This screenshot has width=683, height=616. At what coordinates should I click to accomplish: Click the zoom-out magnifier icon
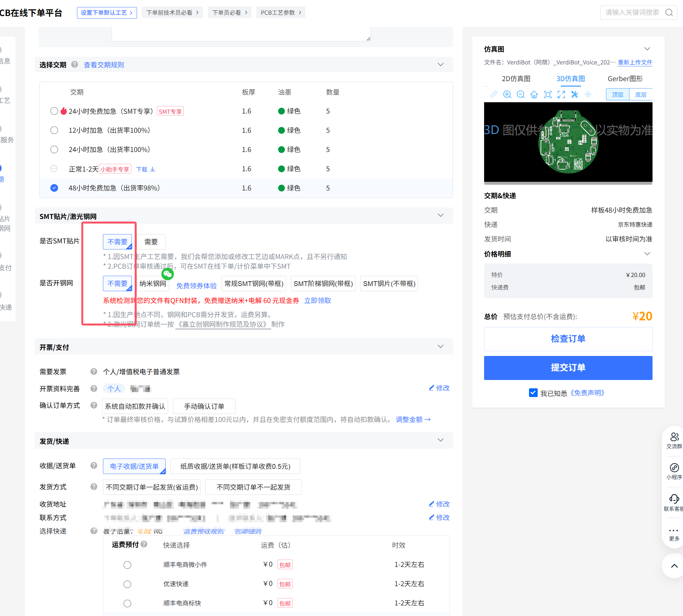click(x=520, y=94)
